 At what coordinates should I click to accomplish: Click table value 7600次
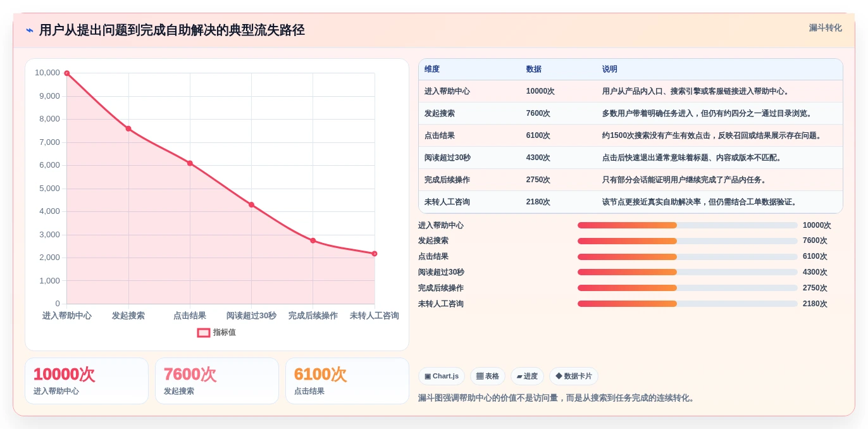click(x=538, y=113)
